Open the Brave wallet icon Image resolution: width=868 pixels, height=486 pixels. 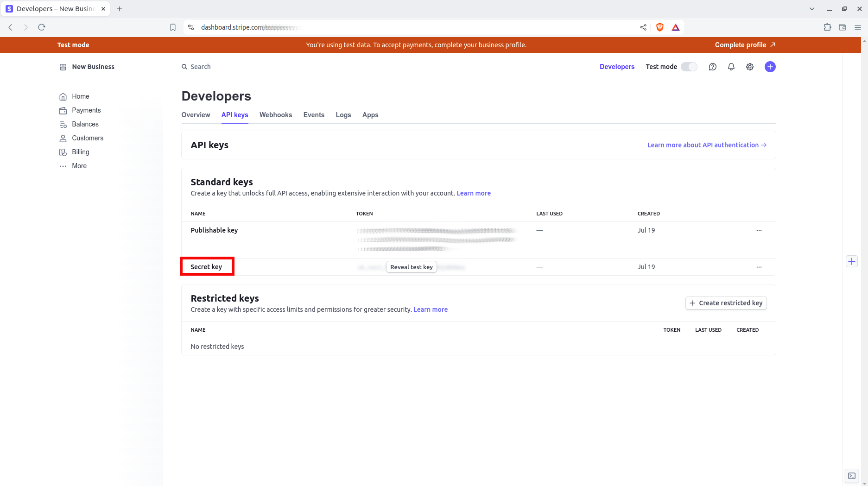click(x=843, y=27)
